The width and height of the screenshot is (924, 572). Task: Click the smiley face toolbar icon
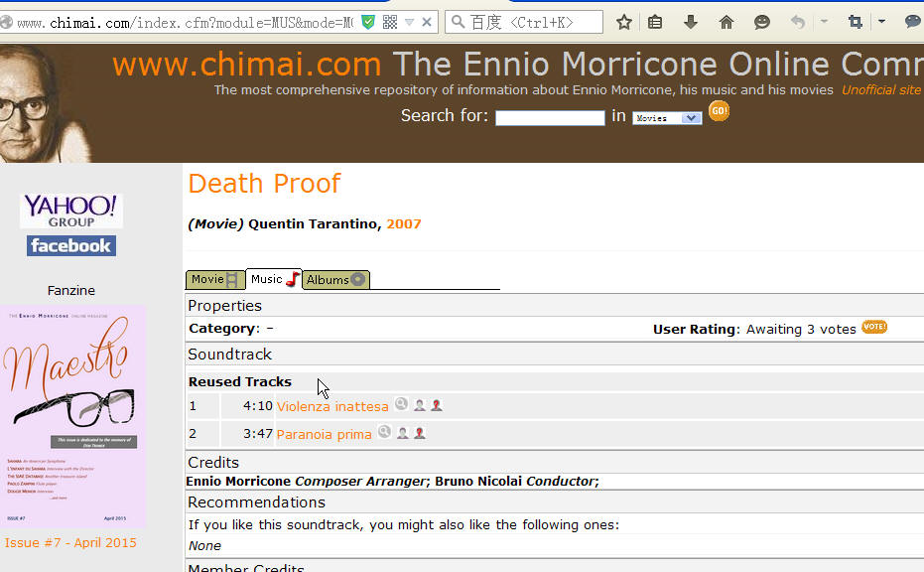point(762,23)
